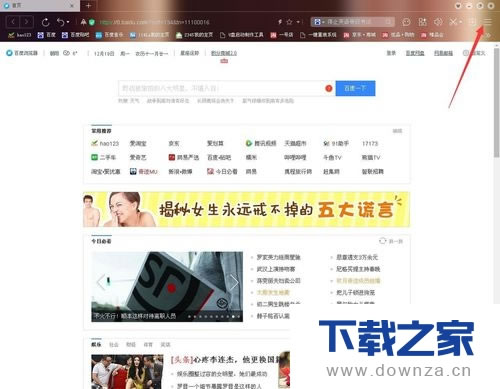500x389 pixels.
Task: Click the page's vertical scrollbar
Action: (x=497, y=103)
